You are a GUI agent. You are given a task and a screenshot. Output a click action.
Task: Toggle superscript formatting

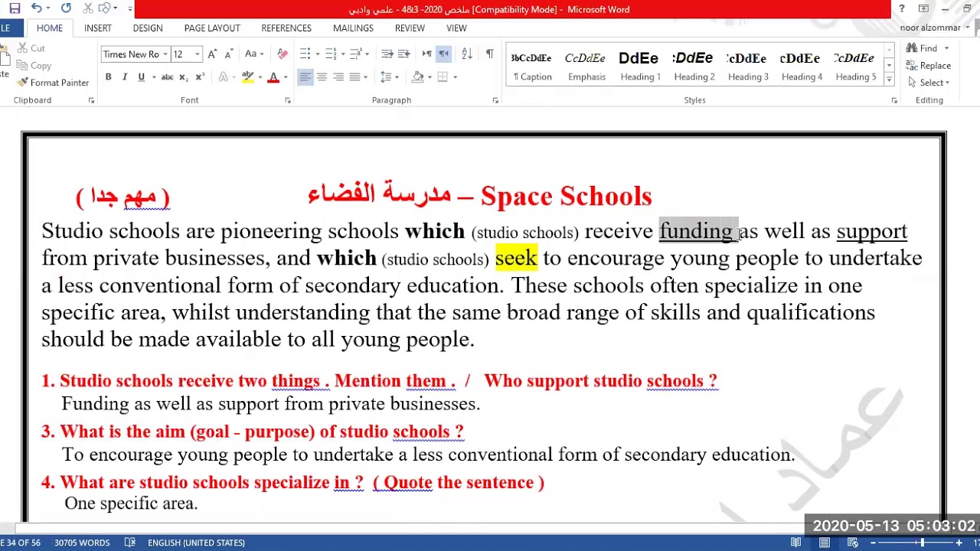[x=200, y=77]
